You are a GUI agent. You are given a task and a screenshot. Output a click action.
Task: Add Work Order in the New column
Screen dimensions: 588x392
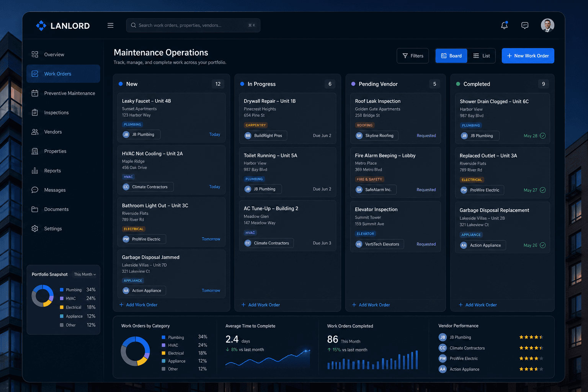click(x=138, y=305)
